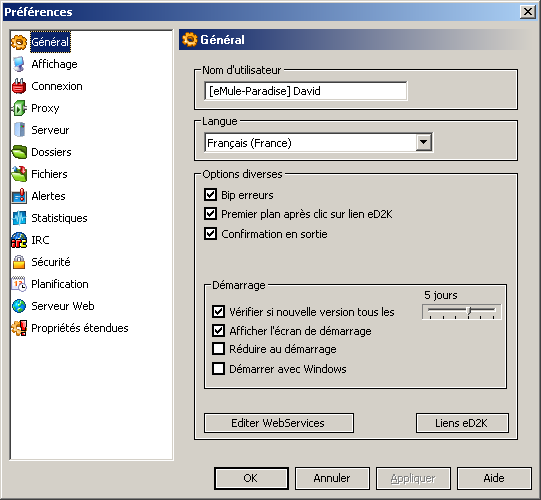Click the Français (France) language combo box
The image size is (541, 500).
(318, 142)
